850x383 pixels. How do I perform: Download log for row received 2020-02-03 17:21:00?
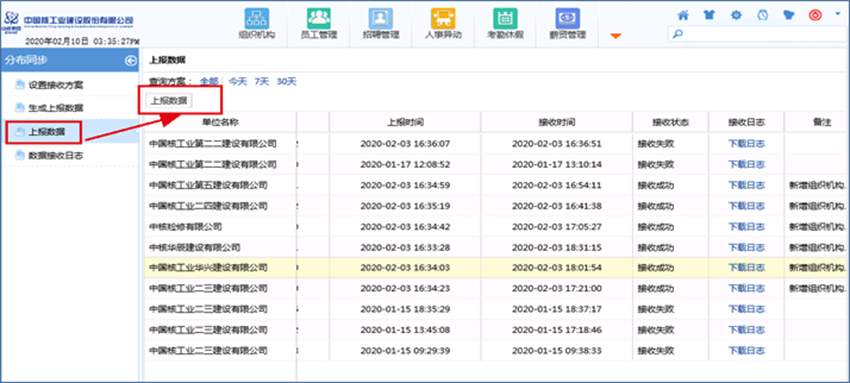[746, 288]
